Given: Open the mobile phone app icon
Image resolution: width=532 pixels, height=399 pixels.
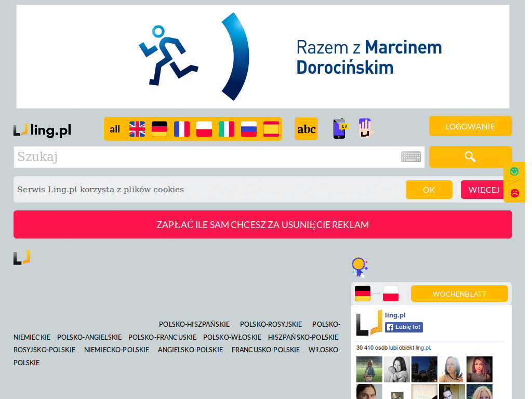Looking at the screenshot, I should pos(340,129).
